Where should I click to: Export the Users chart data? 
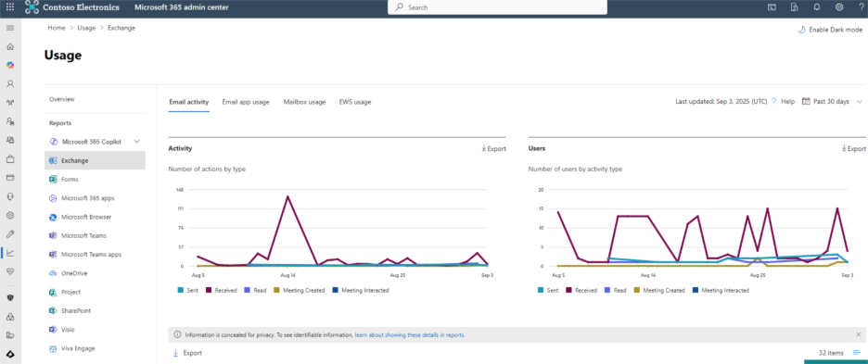pyautogui.click(x=853, y=149)
